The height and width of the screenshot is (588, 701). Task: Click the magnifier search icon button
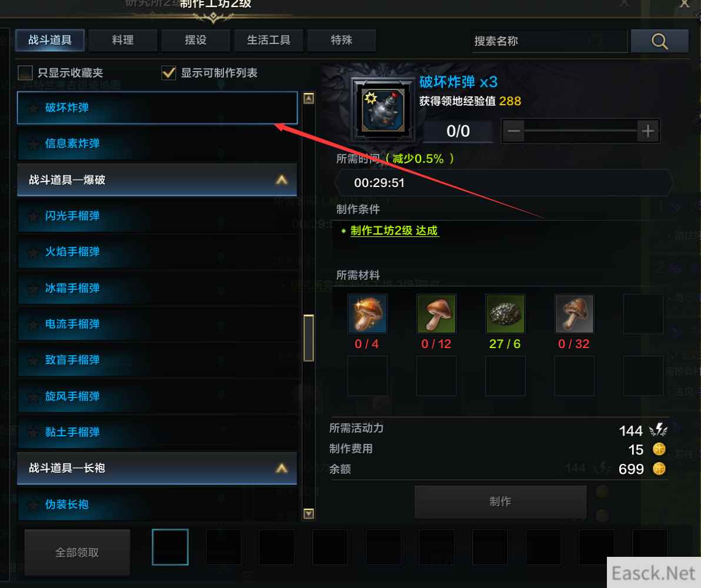click(x=659, y=41)
